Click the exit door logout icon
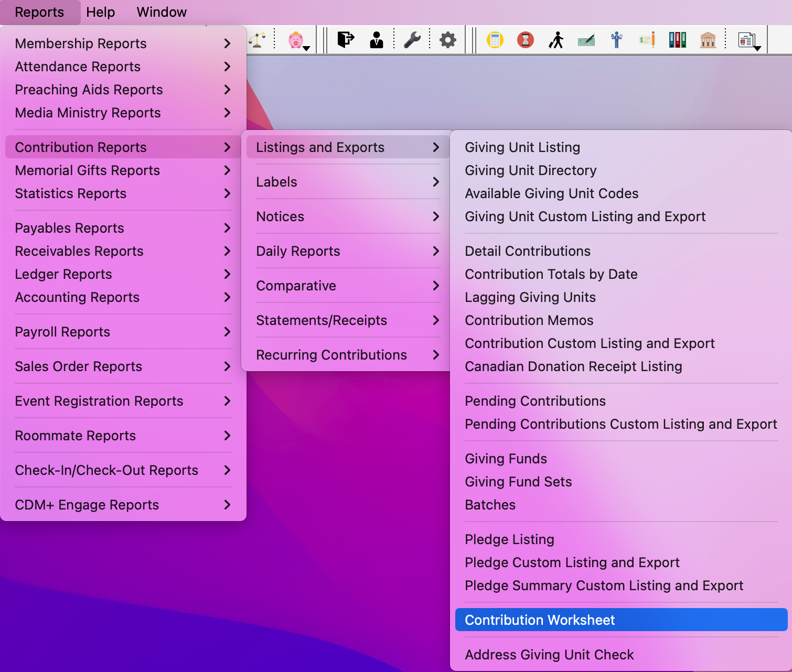Image resolution: width=792 pixels, height=672 pixels. tap(346, 40)
